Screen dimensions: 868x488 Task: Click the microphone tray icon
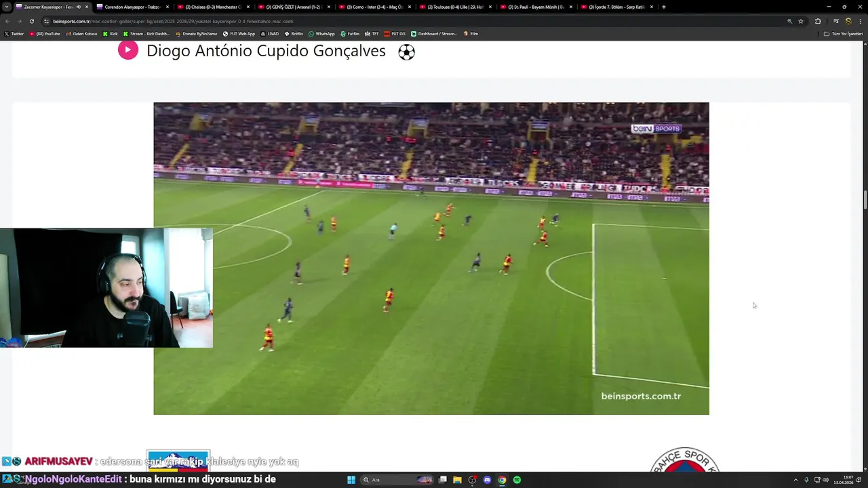click(x=806, y=480)
